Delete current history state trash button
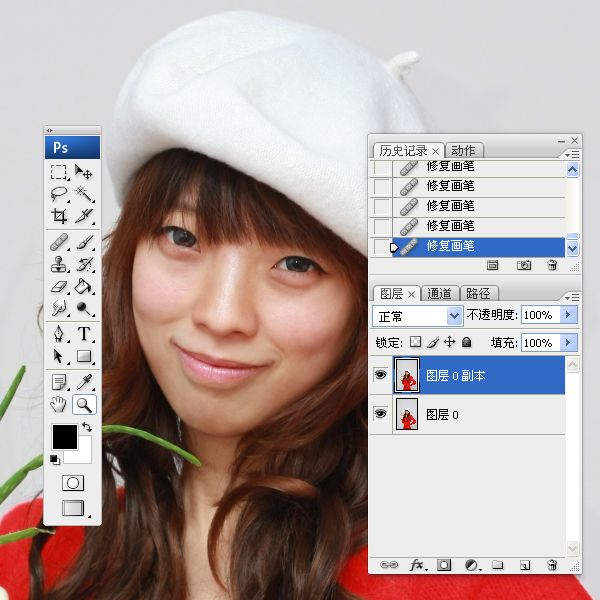Image resolution: width=600 pixels, height=600 pixels. click(x=552, y=265)
